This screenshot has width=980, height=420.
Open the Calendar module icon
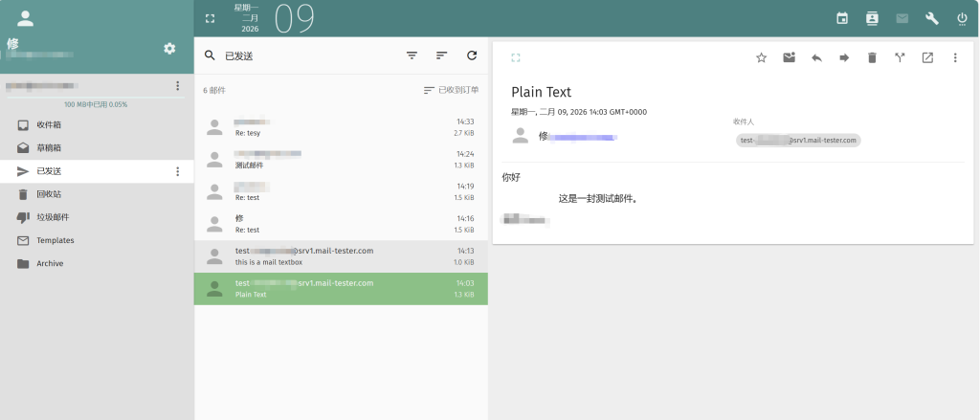(x=842, y=18)
